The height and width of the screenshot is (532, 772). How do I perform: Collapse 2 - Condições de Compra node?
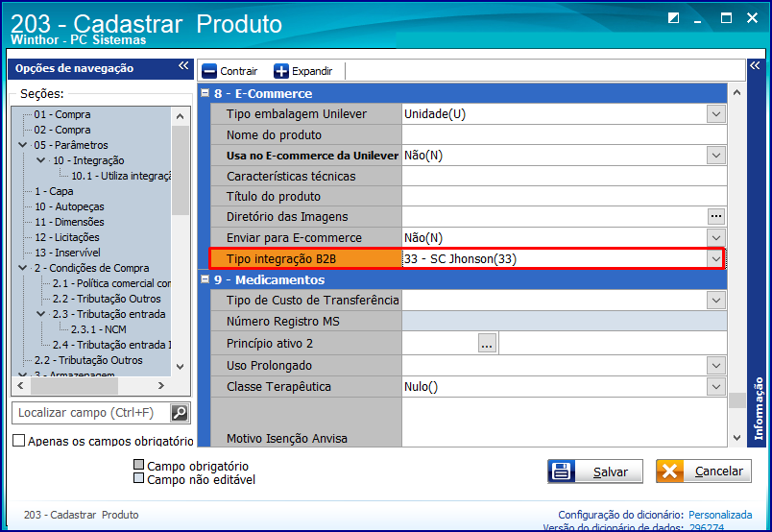click(23, 268)
